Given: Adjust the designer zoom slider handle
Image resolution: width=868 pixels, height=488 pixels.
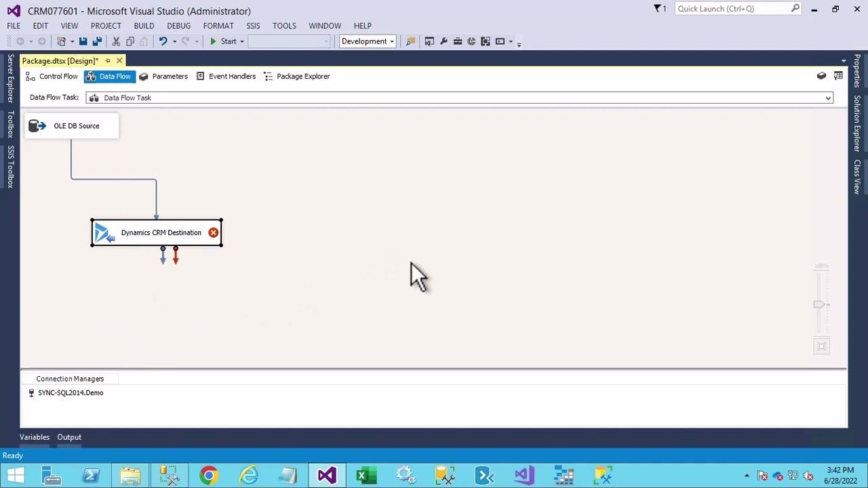Looking at the screenshot, I should point(821,304).
